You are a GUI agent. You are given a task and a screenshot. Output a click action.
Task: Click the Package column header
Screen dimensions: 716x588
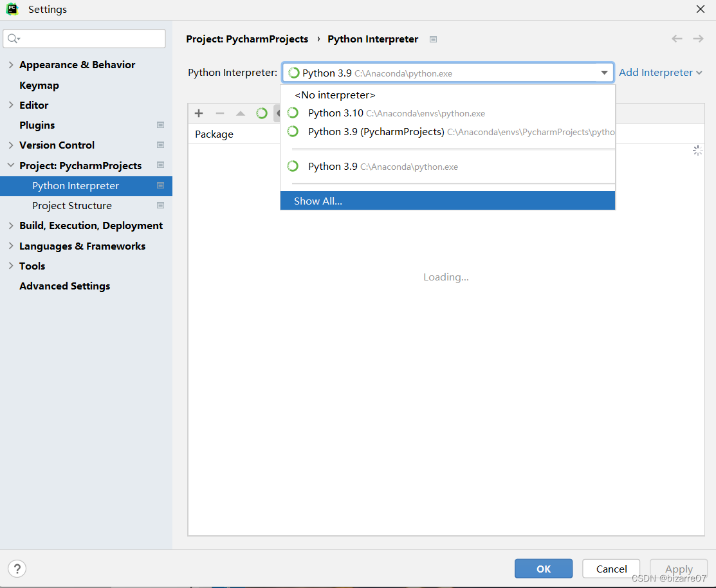(x=214, y=134)
